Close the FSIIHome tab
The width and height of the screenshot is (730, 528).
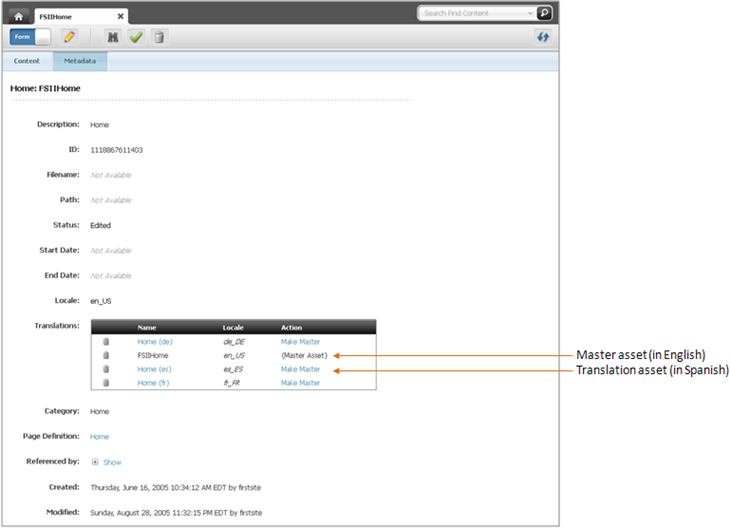(121, 16)
